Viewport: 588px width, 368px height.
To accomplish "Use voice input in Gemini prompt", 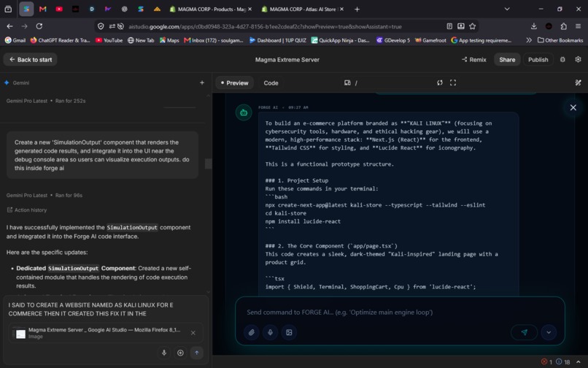I will click(164, 353).
